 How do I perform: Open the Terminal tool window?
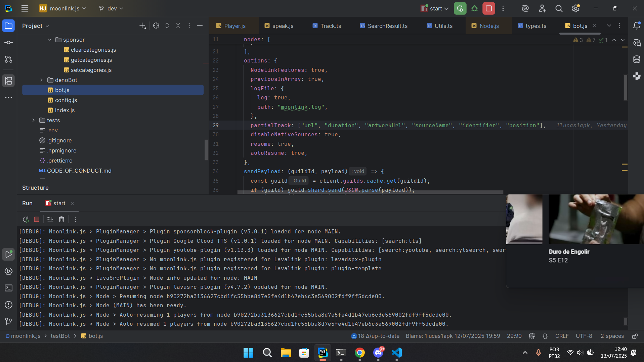9,288
